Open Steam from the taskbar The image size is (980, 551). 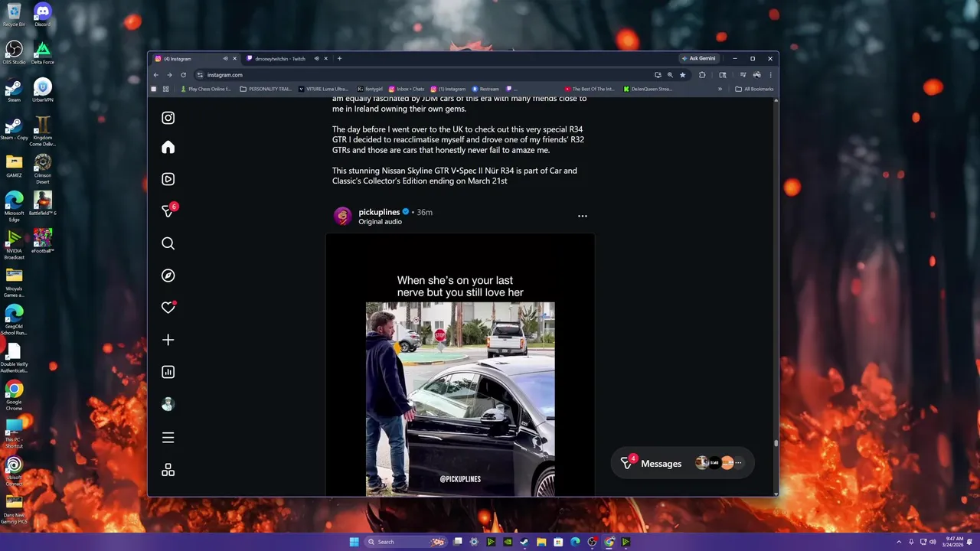click(x=524, y=542)
